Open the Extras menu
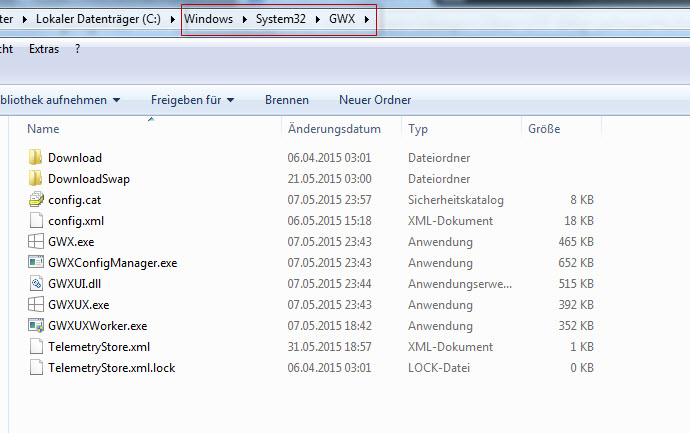The image size is (690, 433). 44,49
